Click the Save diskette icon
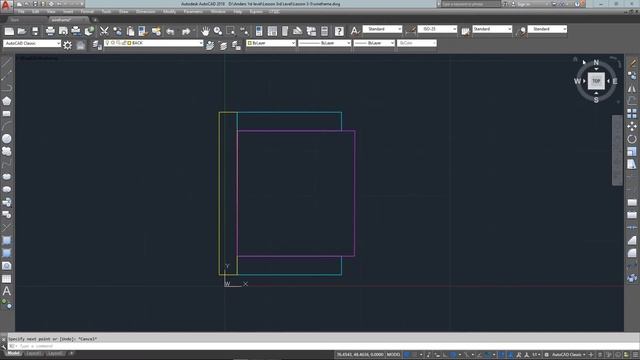640x360 pixels. (35, 31)
